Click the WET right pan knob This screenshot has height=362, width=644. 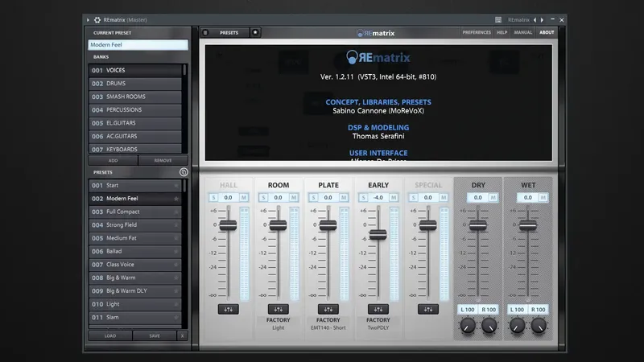tap(539, 326)
